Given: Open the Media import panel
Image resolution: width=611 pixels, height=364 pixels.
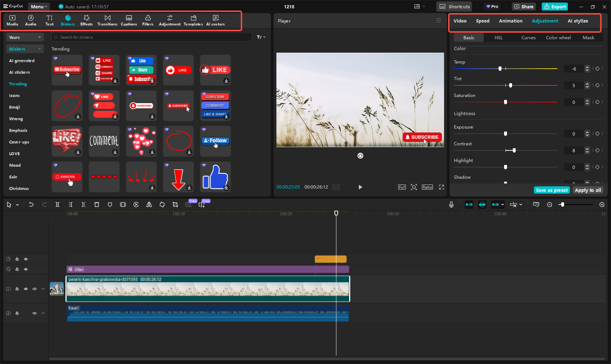Looking at the screenshot, I should (x=12, y=20).
